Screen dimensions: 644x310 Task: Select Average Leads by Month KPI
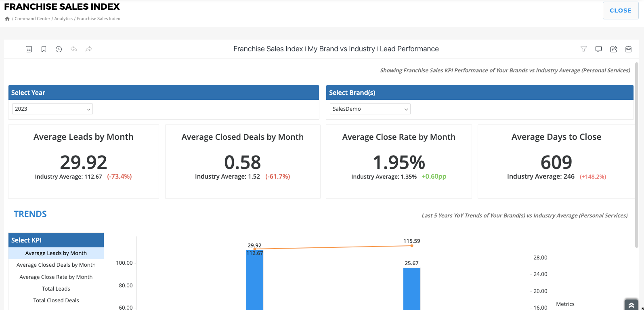56,253
